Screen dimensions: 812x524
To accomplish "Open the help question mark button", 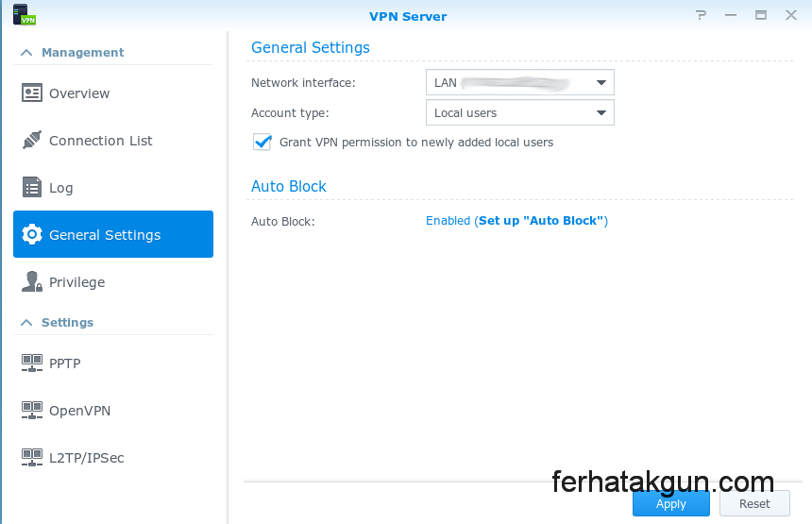I will pyautogui.click(x=701, y=15).
